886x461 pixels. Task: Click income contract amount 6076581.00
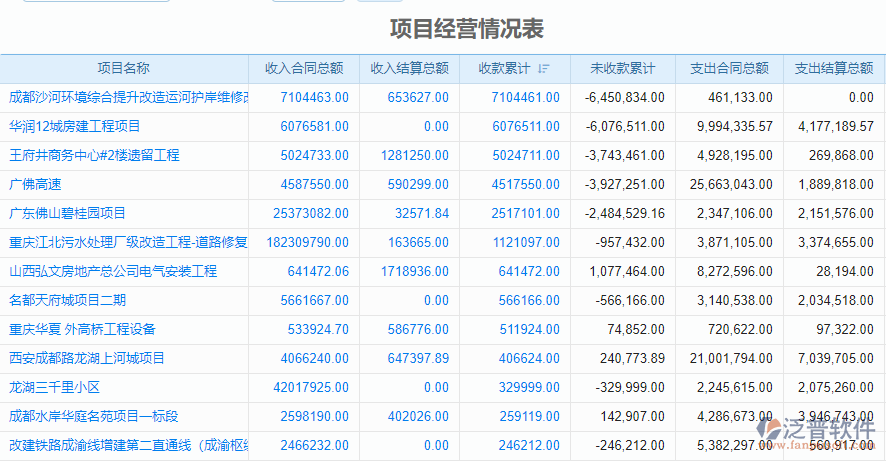pos(315,126)
